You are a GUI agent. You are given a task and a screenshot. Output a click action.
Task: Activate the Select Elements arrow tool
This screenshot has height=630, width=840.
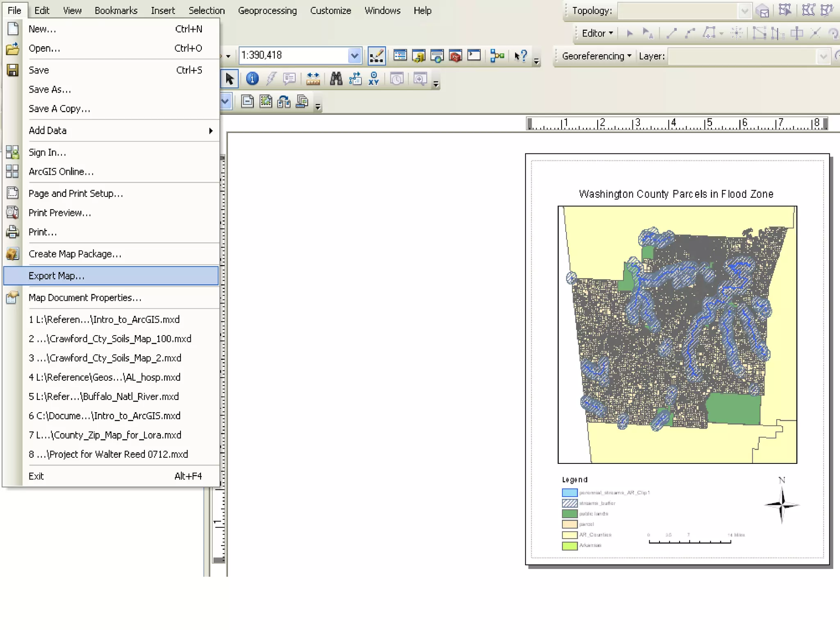(229, 78)
